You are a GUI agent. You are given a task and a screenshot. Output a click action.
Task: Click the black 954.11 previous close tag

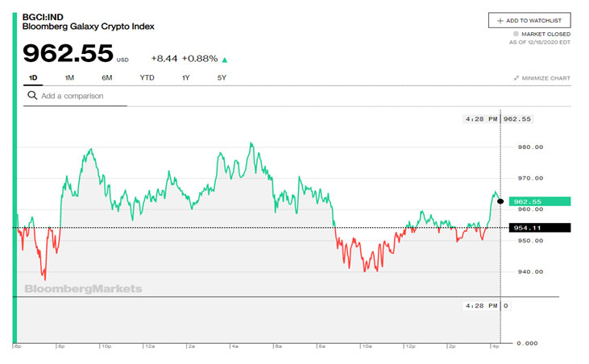pos(540,228)
